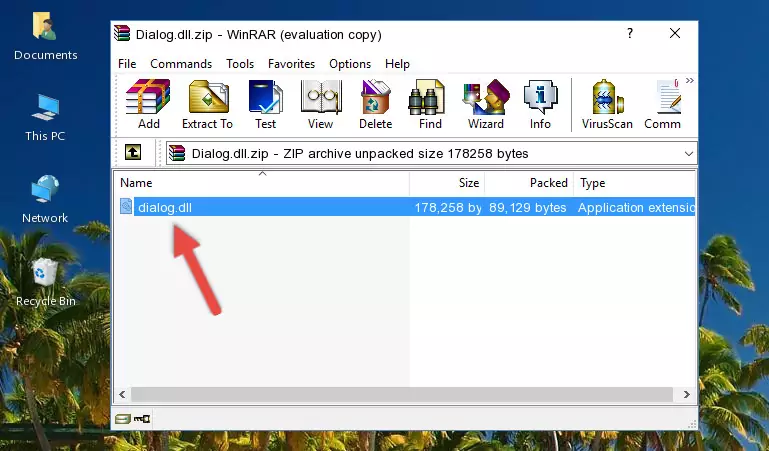Image resolution: width=769 pixels, height=451 pixels.
Task: Open the Help menu
Action: (x=397, y=64)
